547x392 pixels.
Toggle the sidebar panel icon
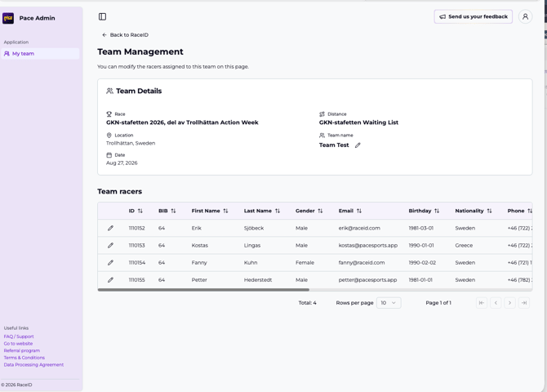(x=102, y=17)
